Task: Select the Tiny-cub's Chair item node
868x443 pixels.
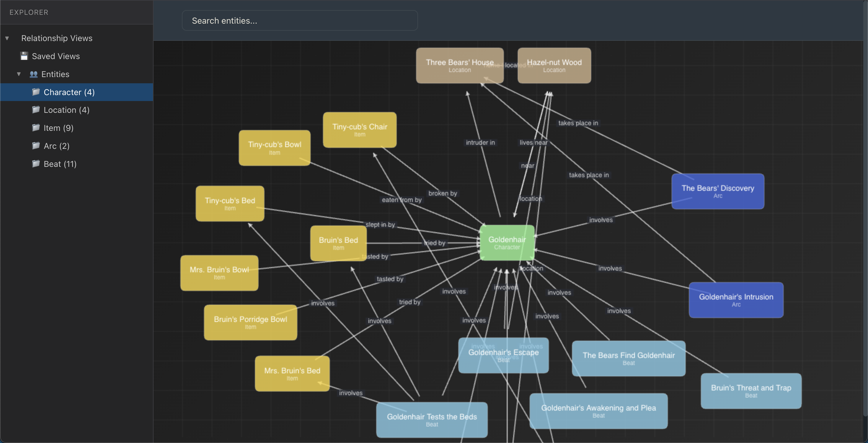Action: tap(359, 130)
